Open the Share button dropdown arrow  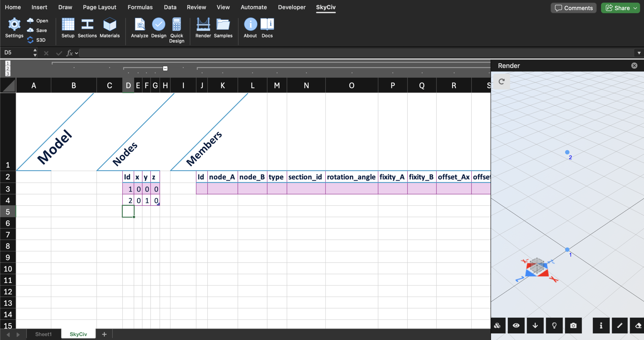coord(635,8)
